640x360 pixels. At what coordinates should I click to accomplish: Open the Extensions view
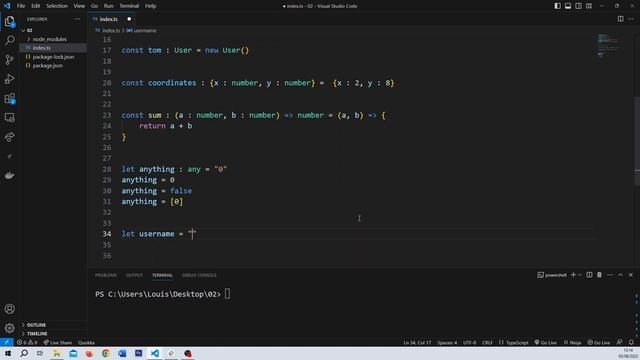(x=9, y=98)
